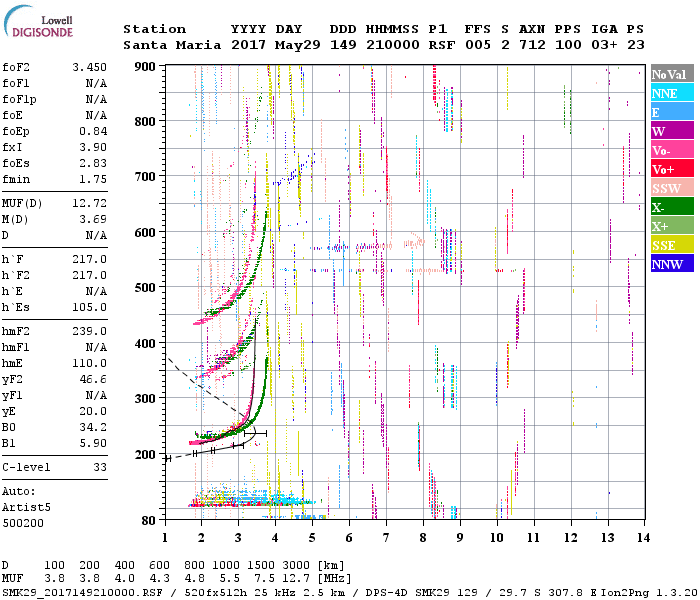700x600 pixels.
Task: Click the year value 2017
Action: (248, 45)
